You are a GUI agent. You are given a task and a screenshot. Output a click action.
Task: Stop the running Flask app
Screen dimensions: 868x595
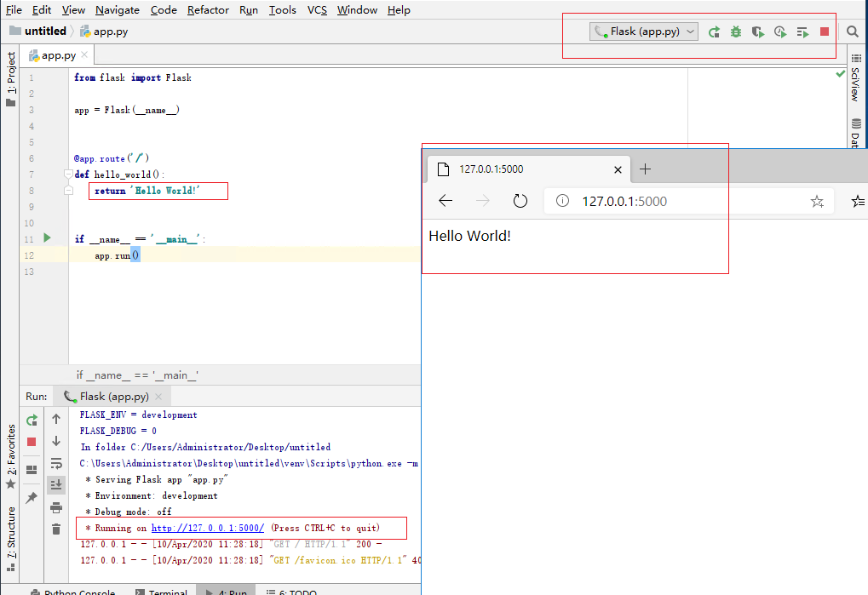[x=822, y=31]
